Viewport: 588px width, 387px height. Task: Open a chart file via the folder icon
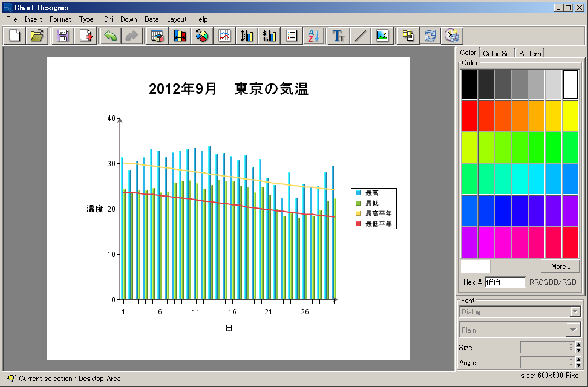pyautogui.click(x=37, y=36)
